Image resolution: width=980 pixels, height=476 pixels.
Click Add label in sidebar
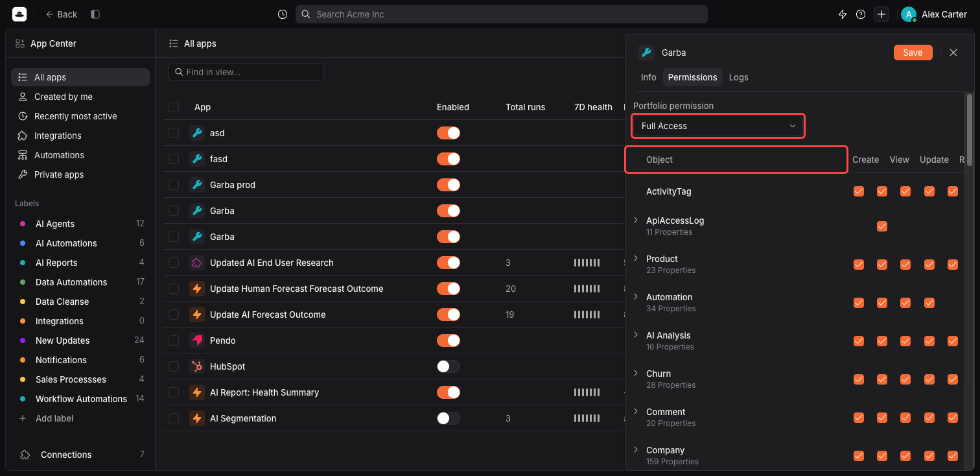[54, 418]
